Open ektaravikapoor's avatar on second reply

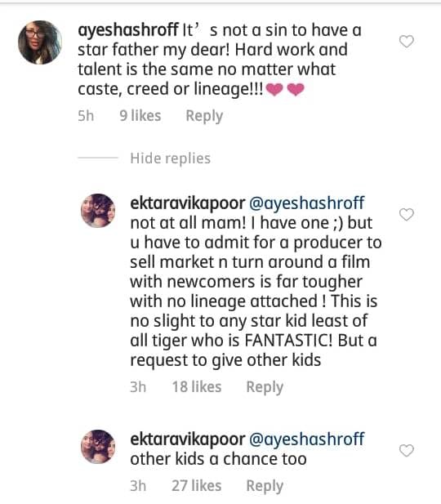click(x=98, y=447)
